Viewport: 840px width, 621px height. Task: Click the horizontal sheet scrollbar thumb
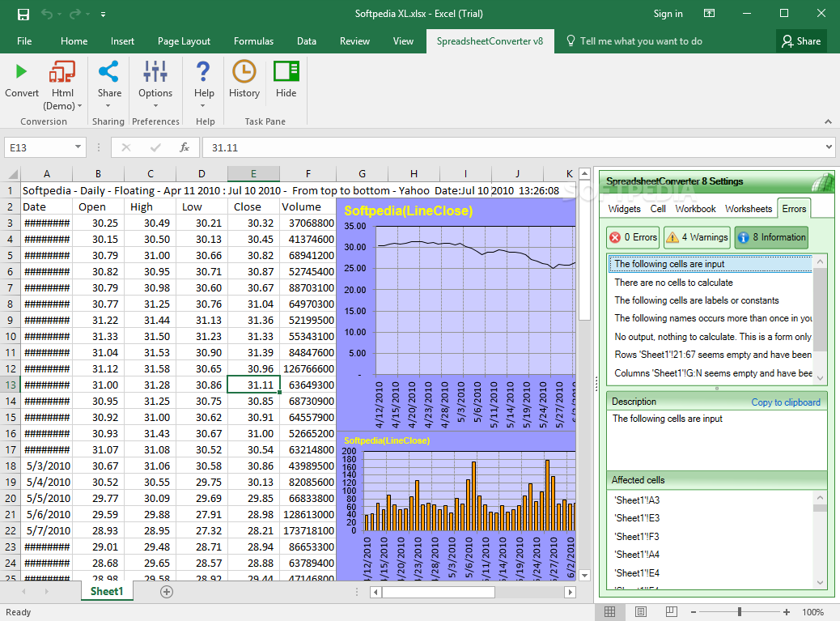[439, 592]
